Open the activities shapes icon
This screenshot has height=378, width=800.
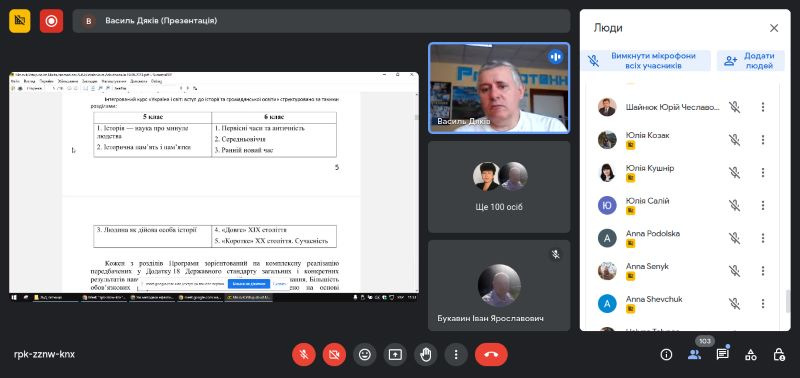(751, 355)
